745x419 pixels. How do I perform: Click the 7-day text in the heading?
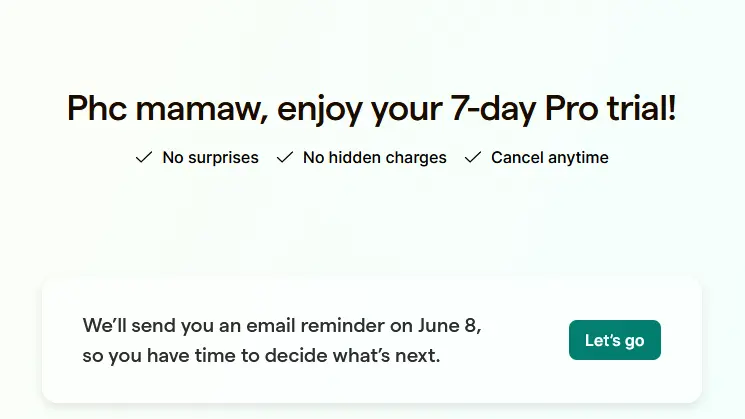pos(493,109)
